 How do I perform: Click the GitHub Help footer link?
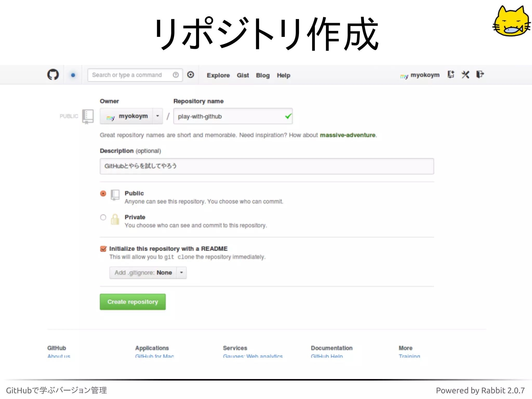pyautogui.click(x=327, y=356)
